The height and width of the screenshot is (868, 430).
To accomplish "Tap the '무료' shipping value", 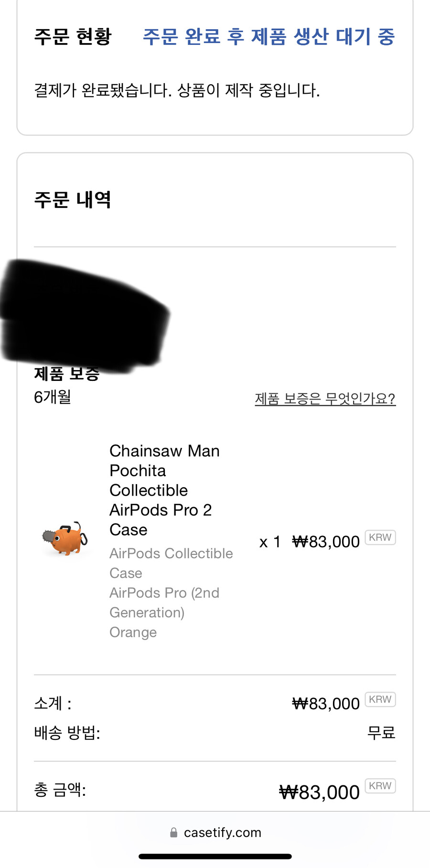I will (381, 732).
